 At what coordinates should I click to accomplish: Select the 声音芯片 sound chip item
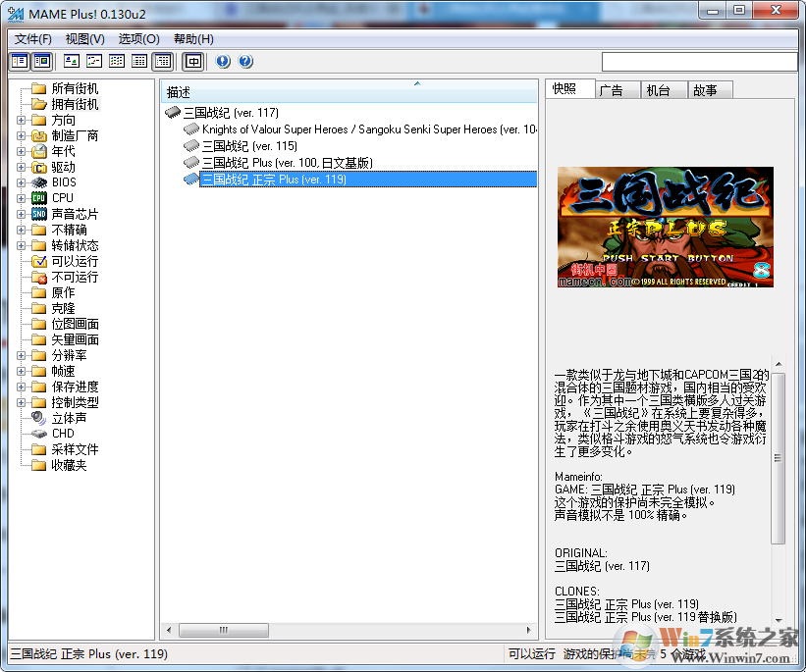[x=74, y=214]
